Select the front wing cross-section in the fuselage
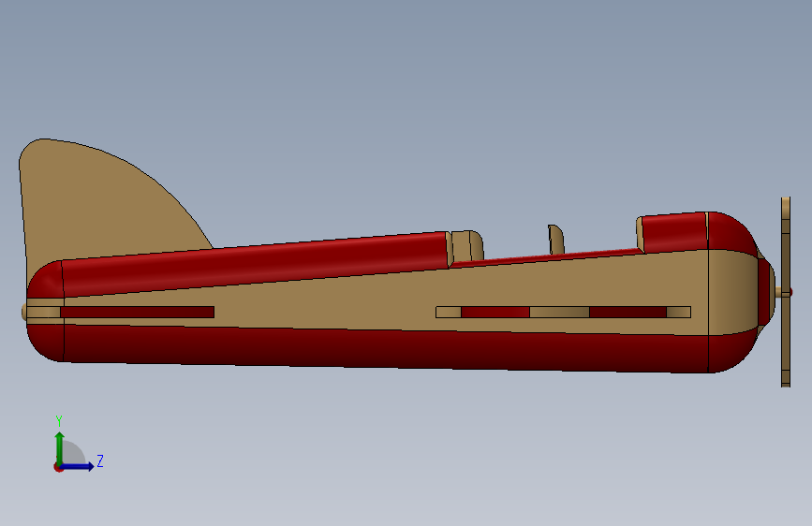Screen dimensions: 812x526 [x=563, y=313]
